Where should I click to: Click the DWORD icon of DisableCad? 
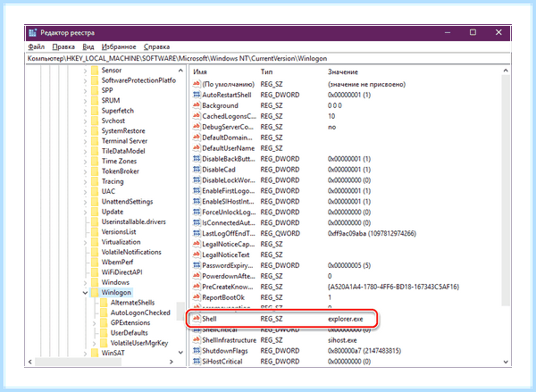pyautogui.click(x=197, y=169)
